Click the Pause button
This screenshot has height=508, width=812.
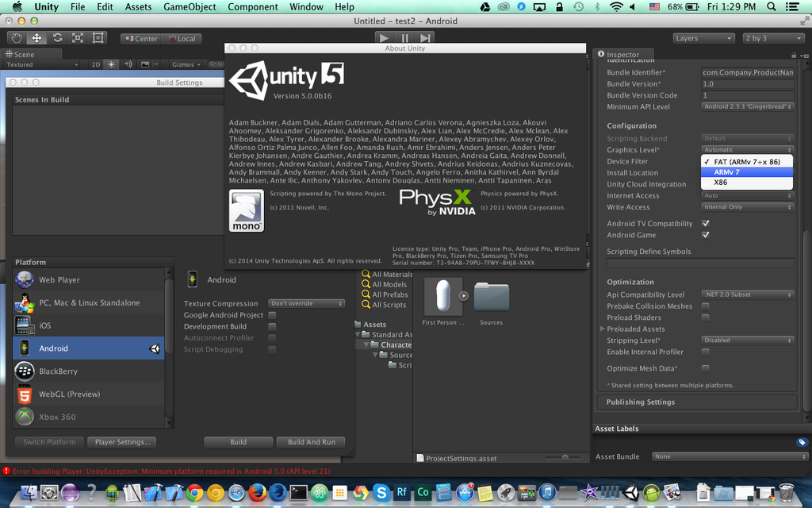coord(404,38)
